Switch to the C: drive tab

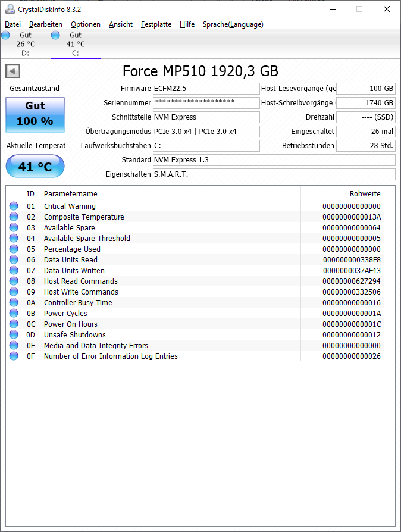pos(76,44)
